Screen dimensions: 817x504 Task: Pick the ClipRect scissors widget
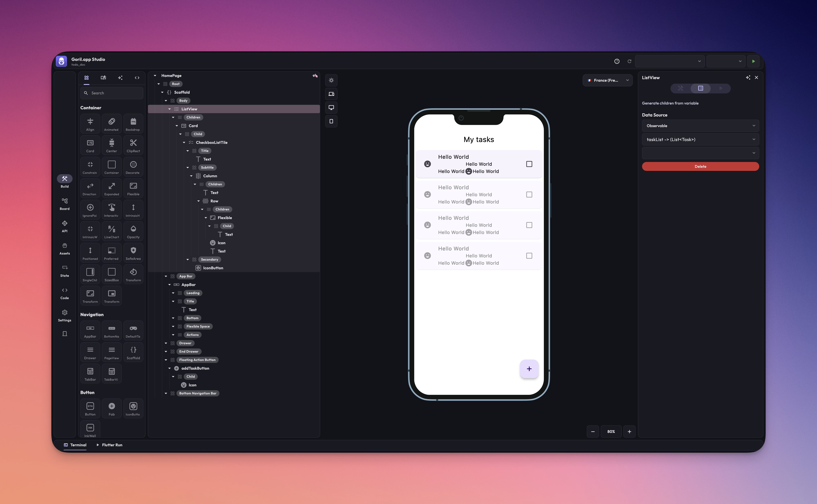pos(133,145)
